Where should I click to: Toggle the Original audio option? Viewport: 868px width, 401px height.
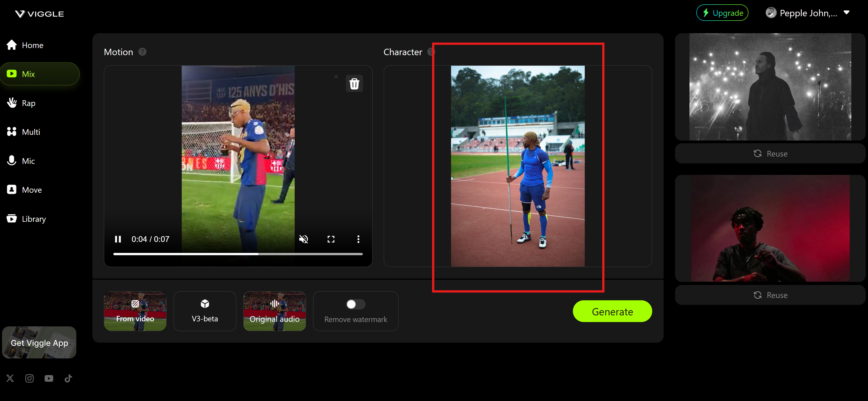click(274, 311)
